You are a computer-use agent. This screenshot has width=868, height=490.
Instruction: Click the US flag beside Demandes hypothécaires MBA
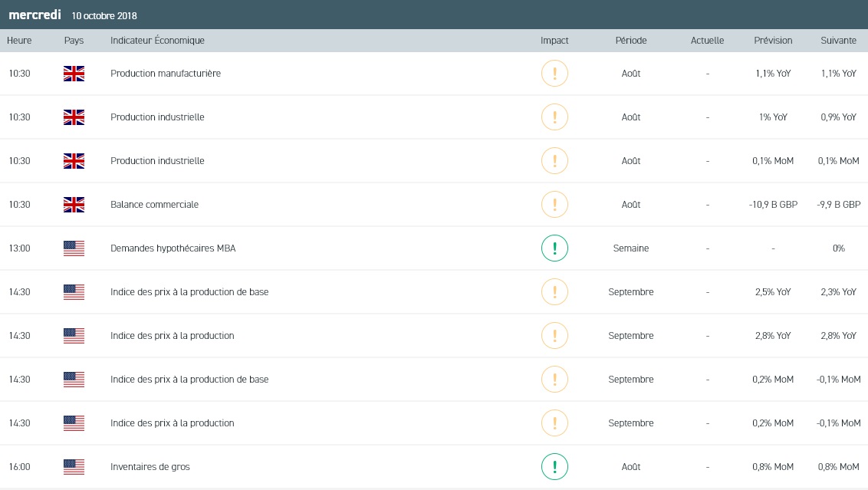[x=74, y=248]
